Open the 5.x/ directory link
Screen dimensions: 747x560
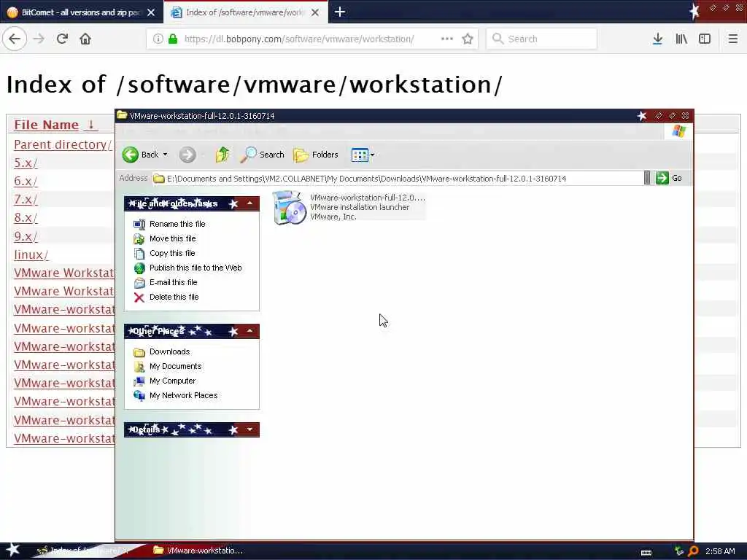click(26, 163)
